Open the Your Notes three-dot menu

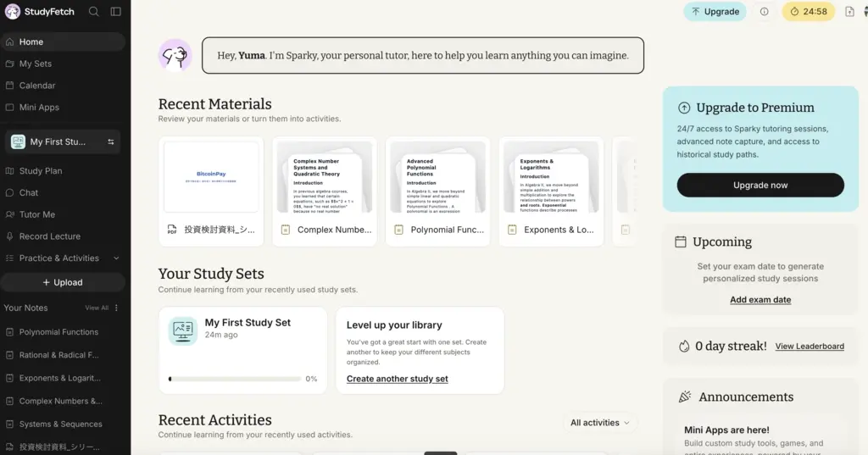tap(116, 308)
